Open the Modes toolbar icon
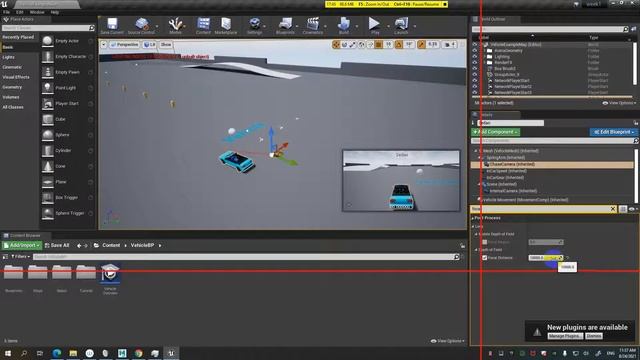 click(176, 24)
